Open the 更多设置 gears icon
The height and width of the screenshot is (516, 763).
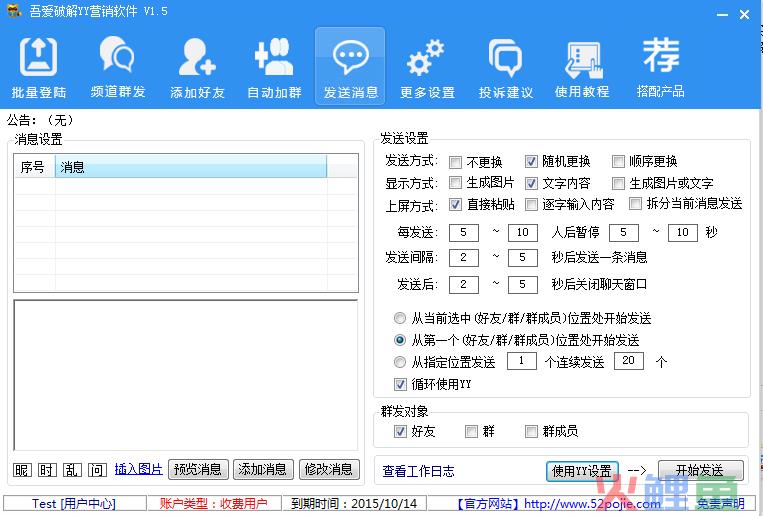(427, 67)
